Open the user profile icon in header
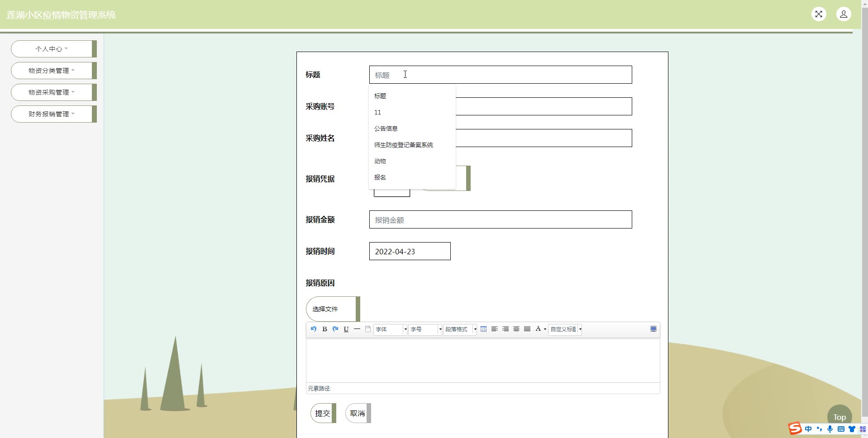Image resolution: width=868 pixels, height=438 pixels. coord(844,14)
